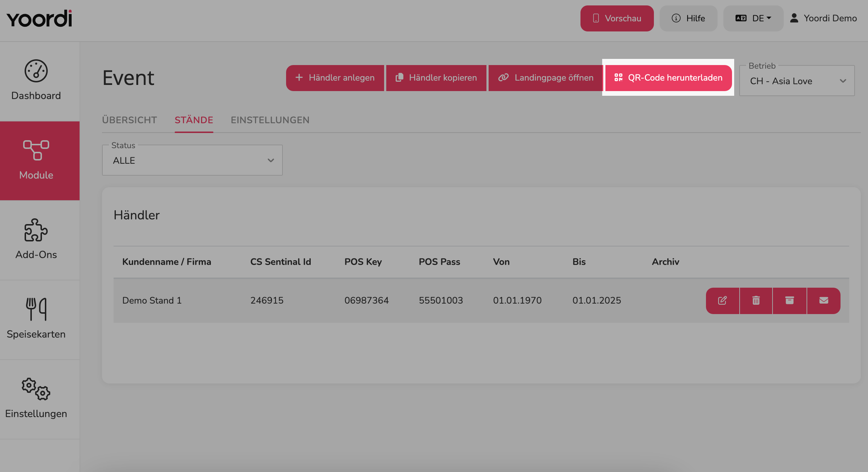Open Speisekarten in the sidebar

point(36,319)
